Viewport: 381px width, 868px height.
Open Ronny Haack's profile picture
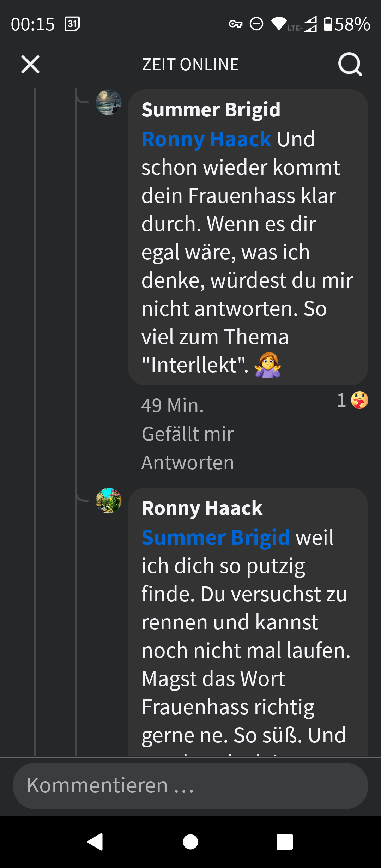(x=109, y=501)
